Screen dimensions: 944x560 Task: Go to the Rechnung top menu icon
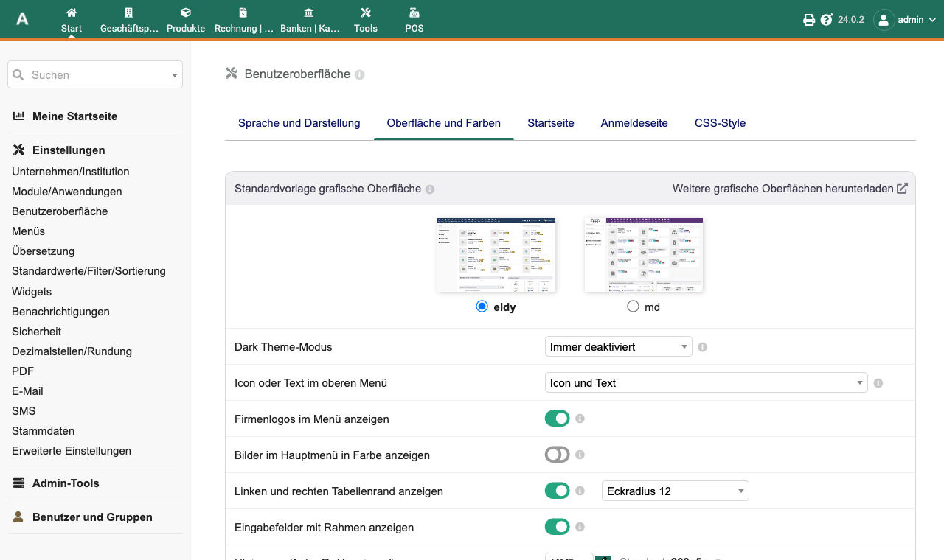coord(243,13)
